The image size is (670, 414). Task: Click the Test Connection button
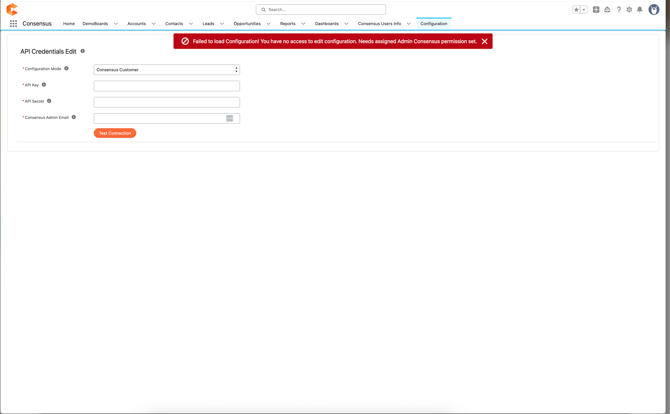(115, 133)
